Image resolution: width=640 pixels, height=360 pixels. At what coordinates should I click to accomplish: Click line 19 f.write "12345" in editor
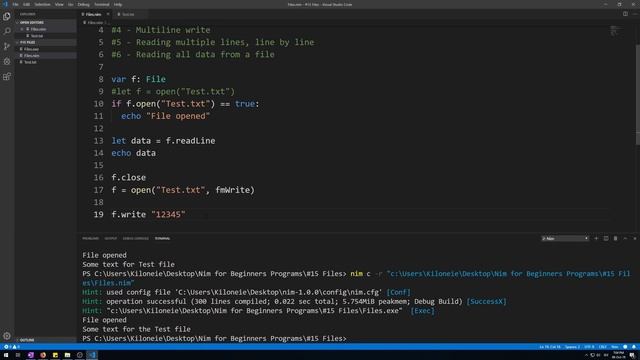(x=148, y=215)
